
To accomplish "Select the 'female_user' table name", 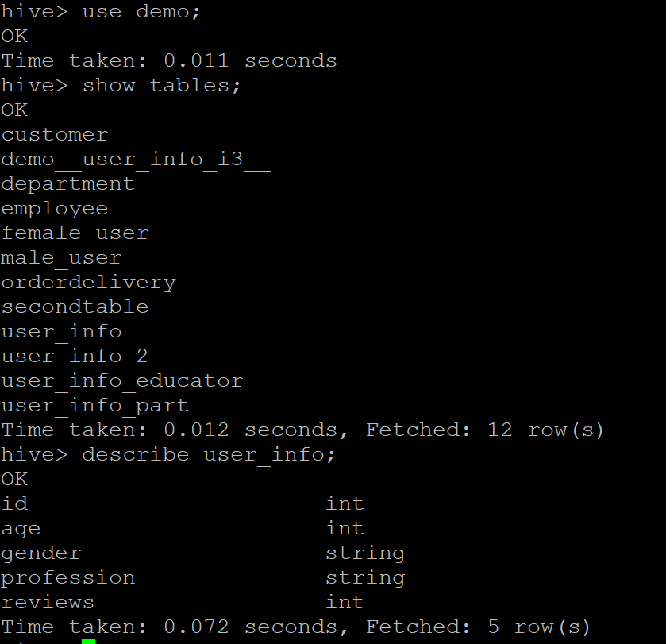I will (75, 233).
